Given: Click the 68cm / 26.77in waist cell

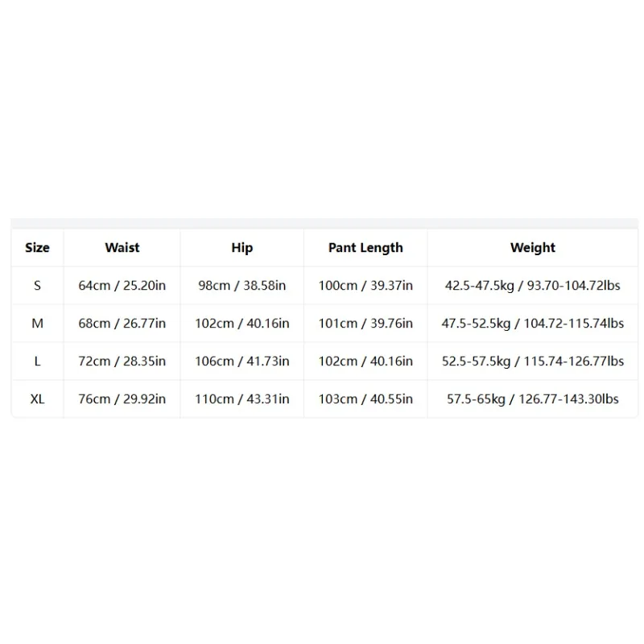Looking at the screenshot, I should point(122,324).
